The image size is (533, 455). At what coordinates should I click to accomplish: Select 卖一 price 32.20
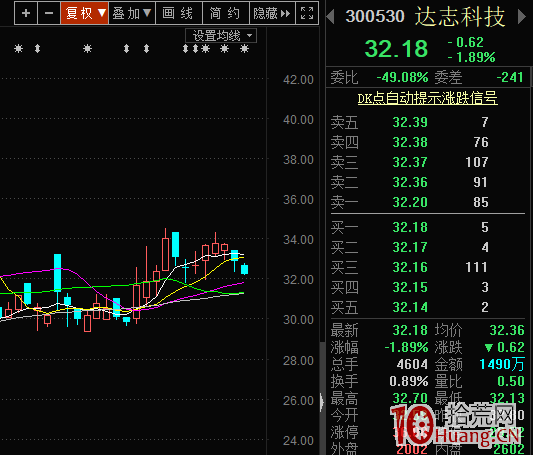pyautogui.click(x=410, y=202)
